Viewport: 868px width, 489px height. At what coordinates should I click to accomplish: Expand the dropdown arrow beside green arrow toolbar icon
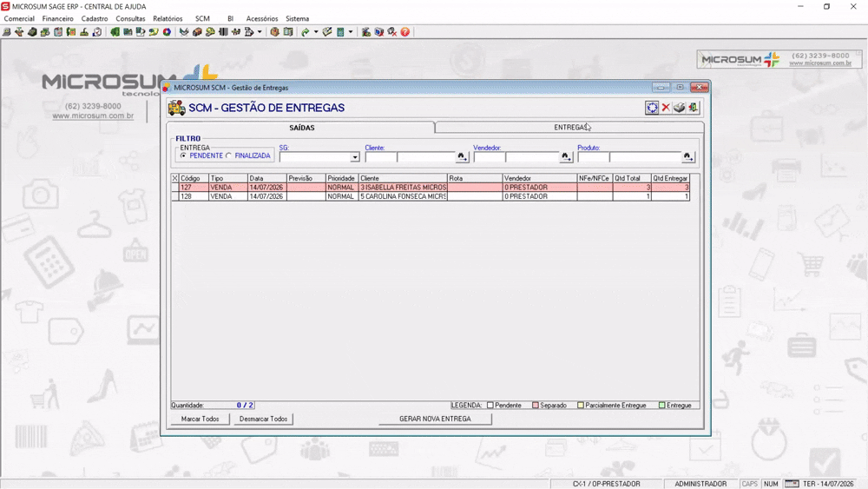316,32
